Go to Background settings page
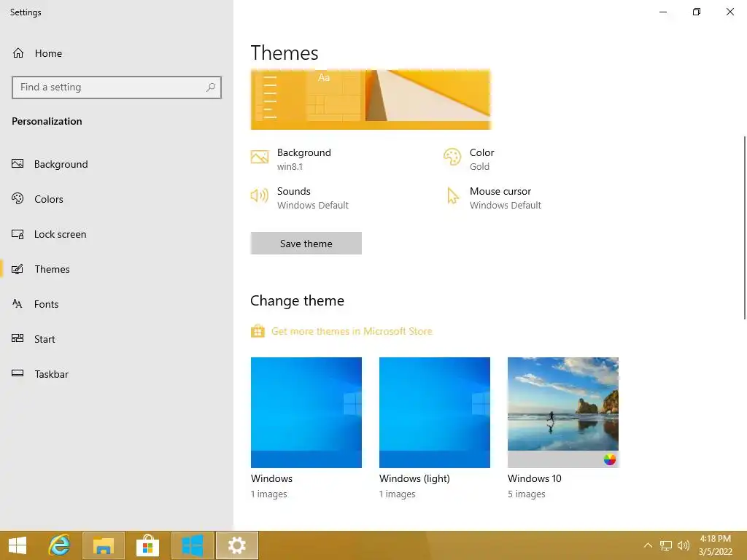 [117, 164]
